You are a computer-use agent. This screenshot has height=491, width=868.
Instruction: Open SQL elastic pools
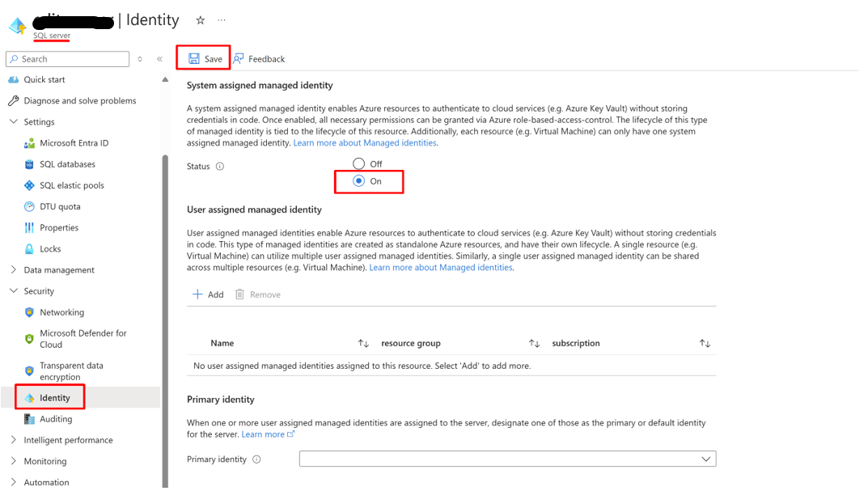click(76, 184)
